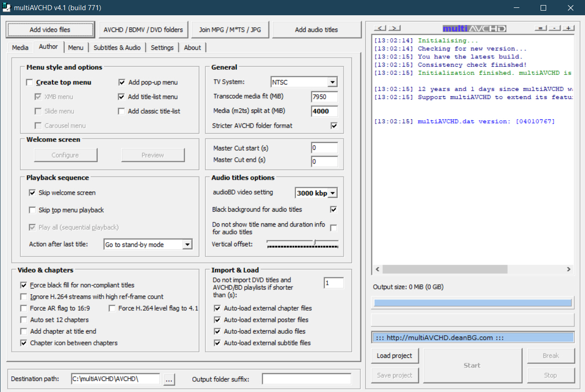This screenshot has height=392, width=585.
Task: Open the Settings tab
Action: click(x=162, y=48)
